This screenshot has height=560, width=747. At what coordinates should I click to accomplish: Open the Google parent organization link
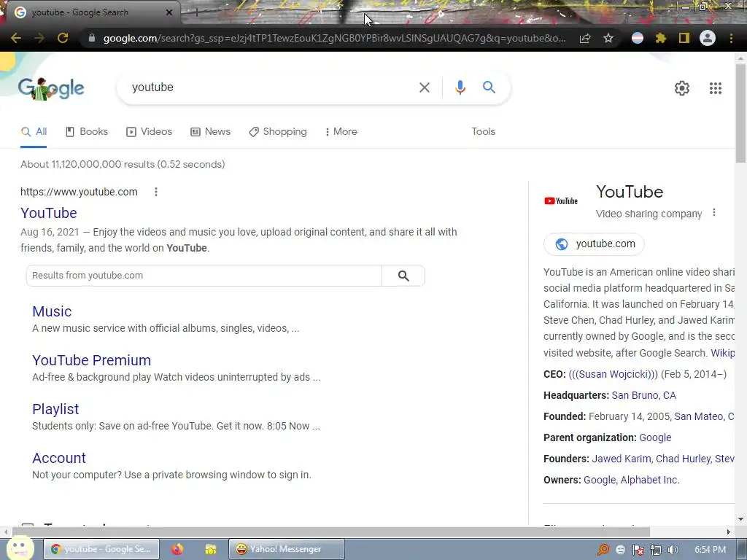pyautogui.click(x=655, y=437)
